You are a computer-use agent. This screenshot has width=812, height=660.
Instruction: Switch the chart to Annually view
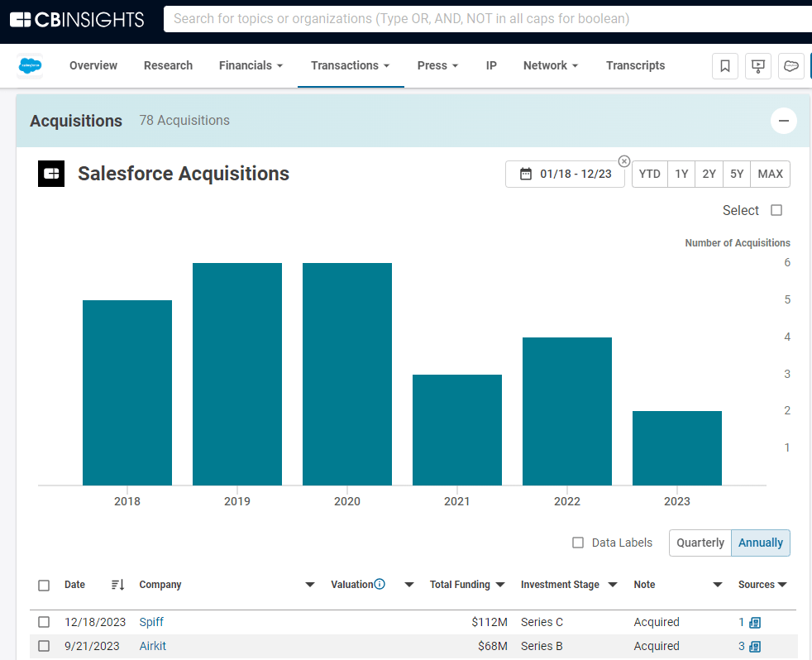[761, 543]
